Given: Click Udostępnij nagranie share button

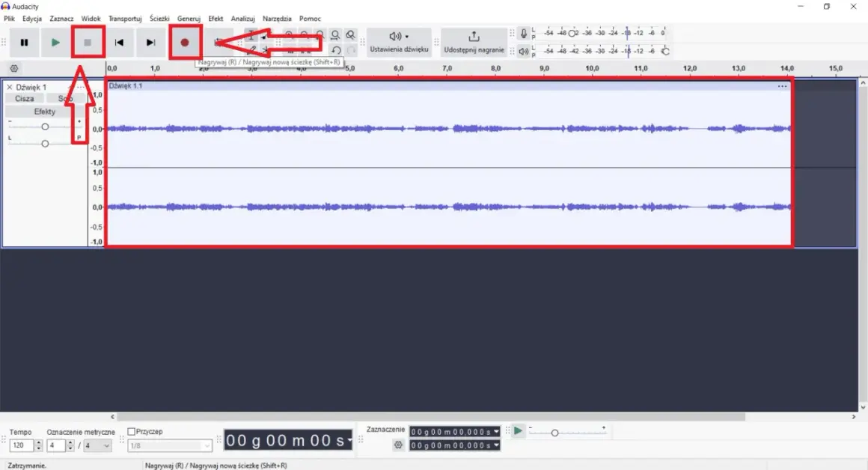Looking at the screenshot, I should (474, 43).
